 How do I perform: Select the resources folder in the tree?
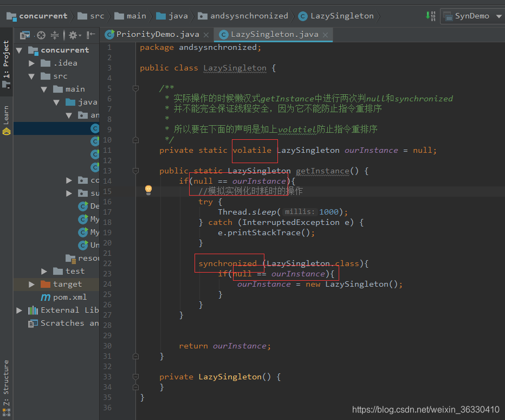pyautogui.click(x=82, y=259)
